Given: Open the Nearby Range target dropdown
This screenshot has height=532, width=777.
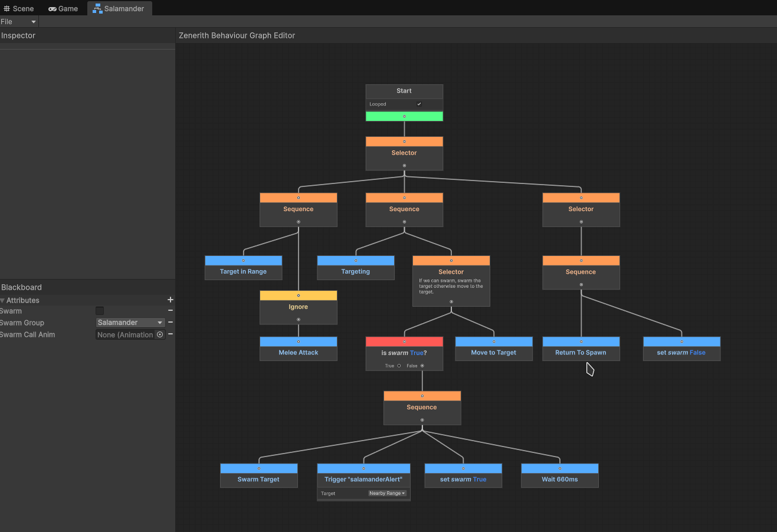Looking at the screenshot, I should pos(387,493).
